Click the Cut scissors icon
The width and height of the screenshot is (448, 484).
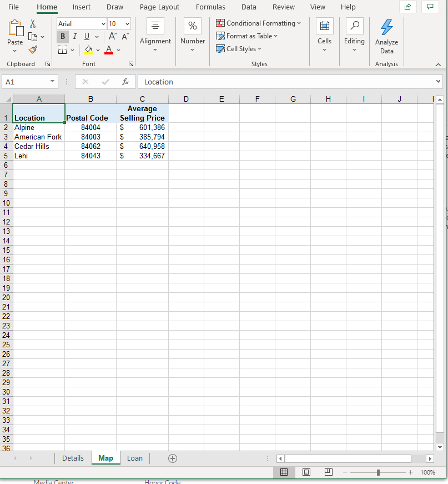coord(32,23)
